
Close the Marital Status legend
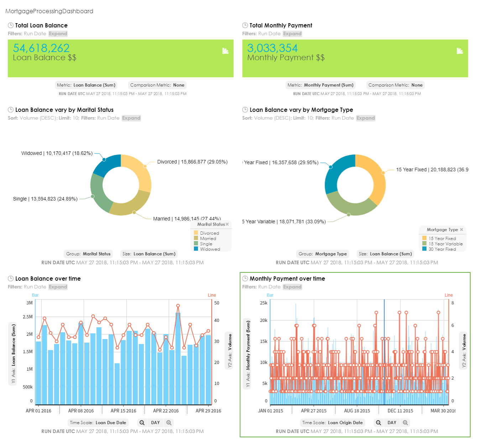(x=227, y=224)
